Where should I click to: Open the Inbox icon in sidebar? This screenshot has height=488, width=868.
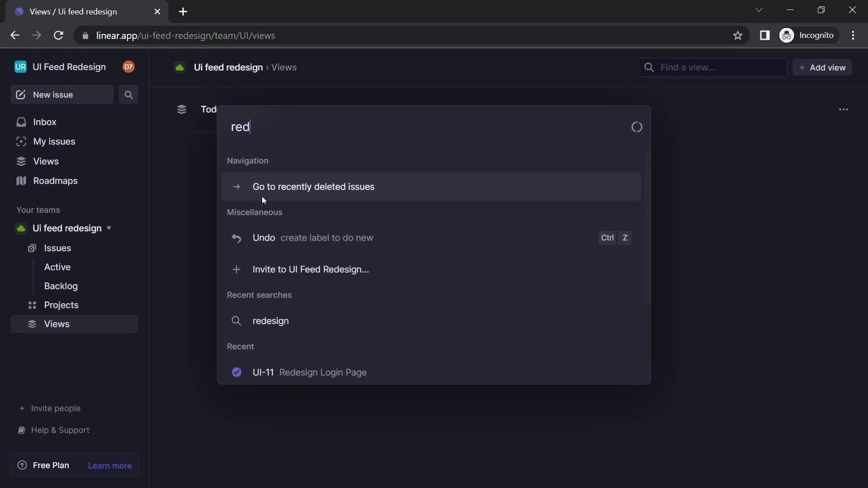[x=21, y=122]
